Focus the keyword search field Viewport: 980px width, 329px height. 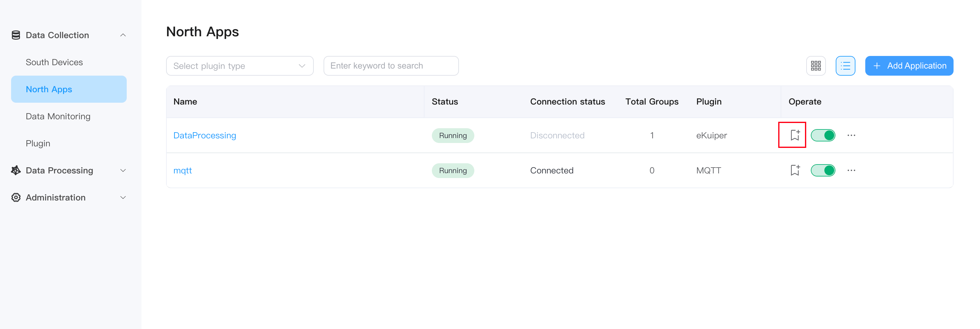(391, 66)
